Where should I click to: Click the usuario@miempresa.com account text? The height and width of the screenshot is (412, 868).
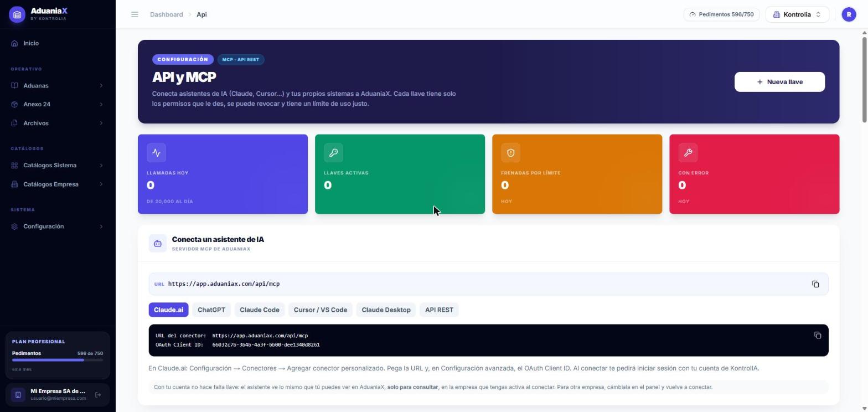pos(58,399)
